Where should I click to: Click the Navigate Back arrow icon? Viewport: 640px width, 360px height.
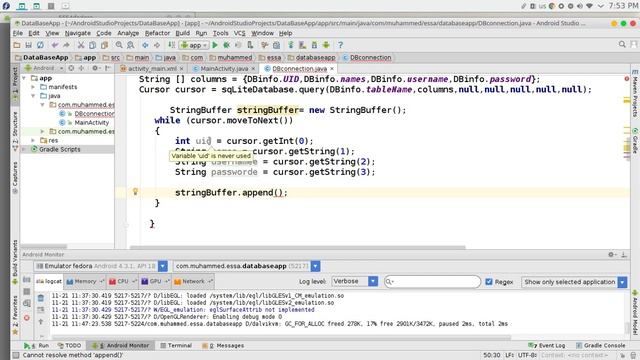click(x=145, y=45)
